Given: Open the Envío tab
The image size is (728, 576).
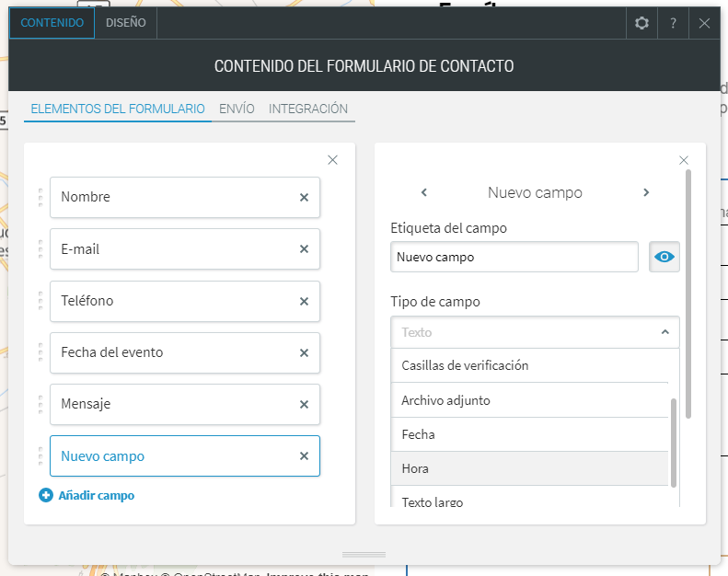Looking at the screenshot, I should (x=237, y=109).
